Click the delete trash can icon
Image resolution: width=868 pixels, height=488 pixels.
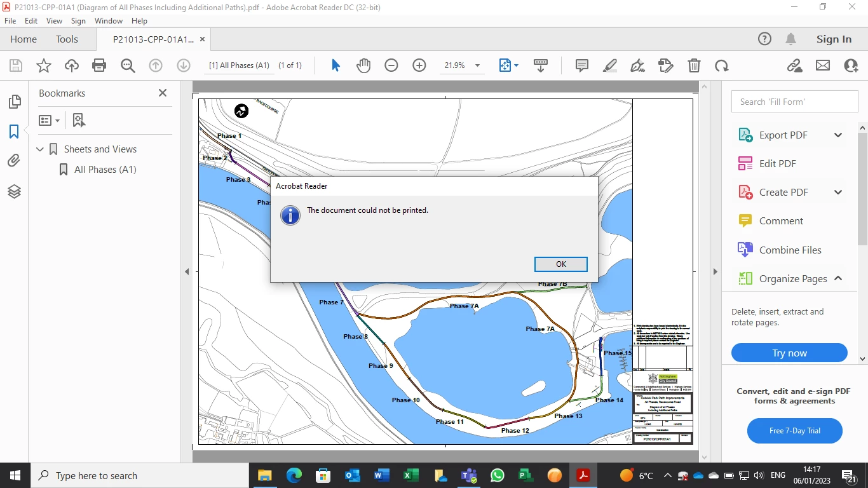[695, 65]
